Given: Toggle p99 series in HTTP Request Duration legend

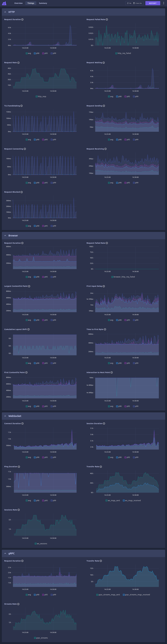Looking at the screenshot, I should click(53, 53).
